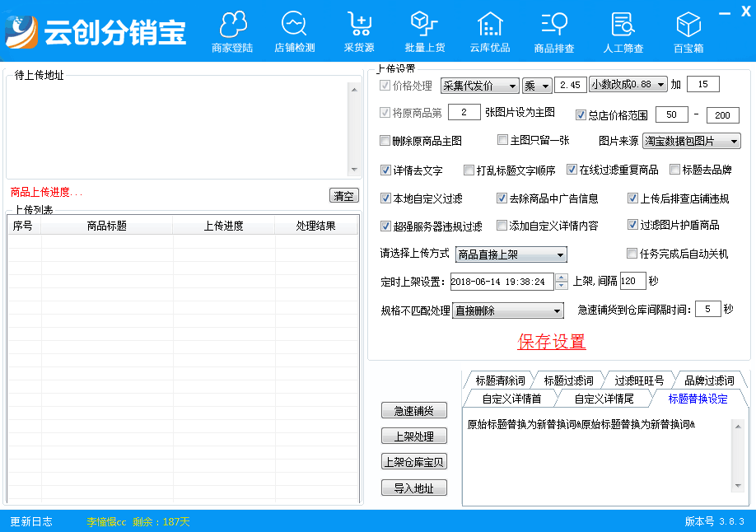The width and height of the screenshot is (756, 532).
Task: Minimize the application window
Action: 725,13
